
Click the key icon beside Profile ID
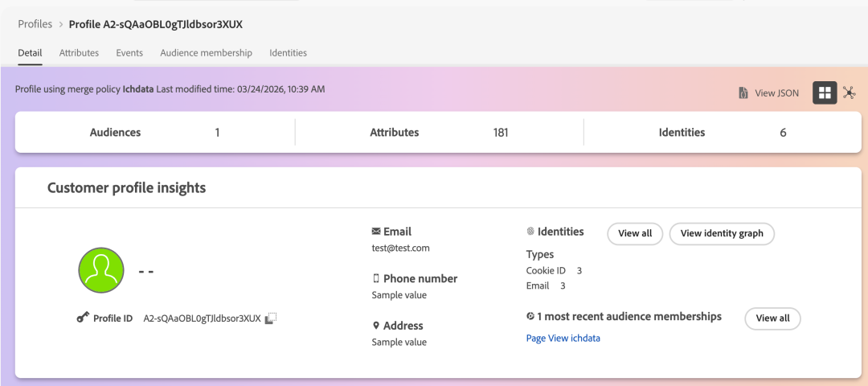(x=83, y=318)
